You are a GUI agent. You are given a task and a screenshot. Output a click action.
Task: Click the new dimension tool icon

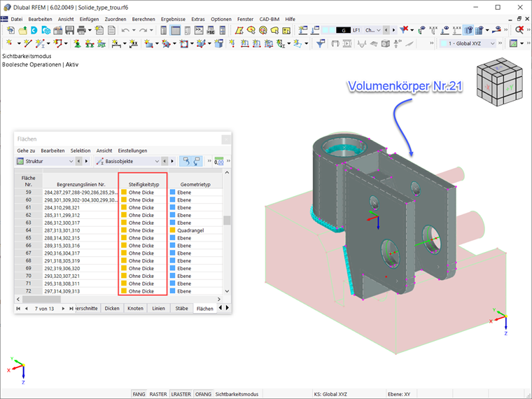[x=116, y=43]
